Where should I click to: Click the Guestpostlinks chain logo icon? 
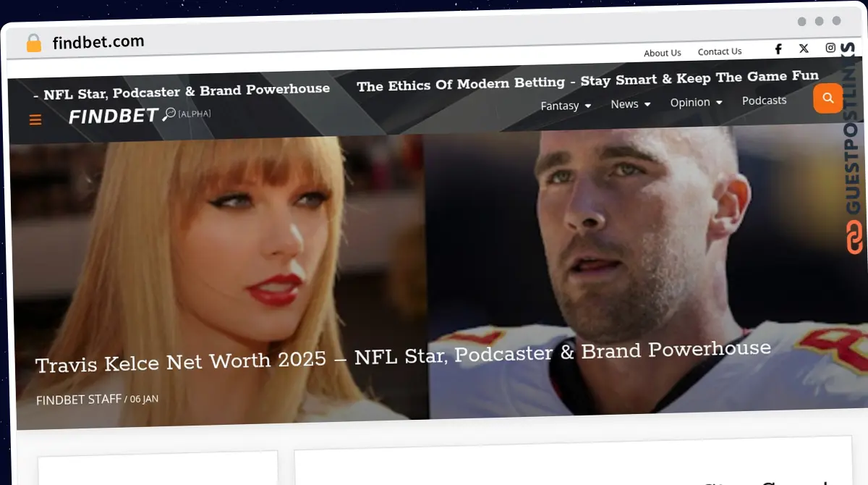[855, 238]
